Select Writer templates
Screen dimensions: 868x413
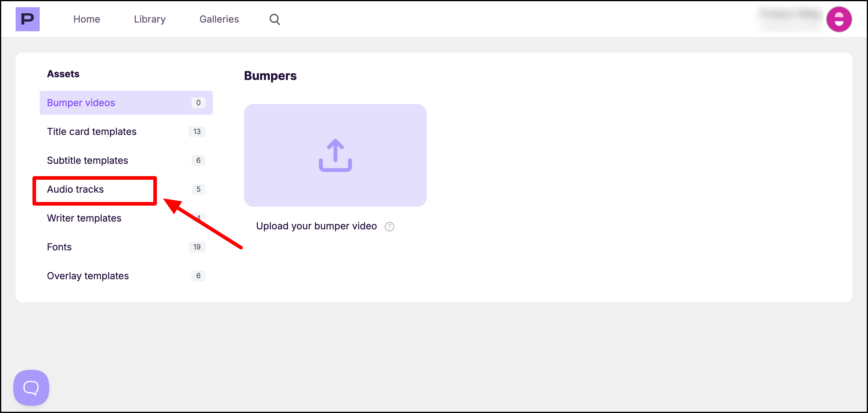click(x=84, y=218)
